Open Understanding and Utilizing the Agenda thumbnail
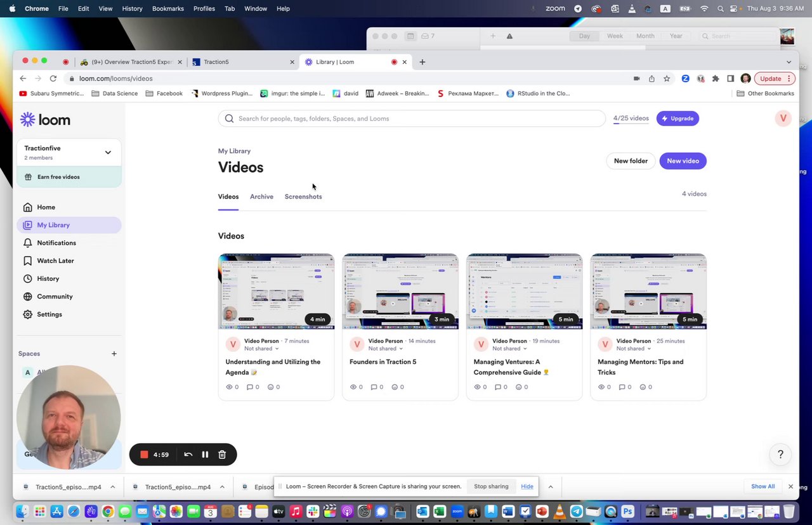The height and width of the screenshot is (525, 812). pos(276,292)
